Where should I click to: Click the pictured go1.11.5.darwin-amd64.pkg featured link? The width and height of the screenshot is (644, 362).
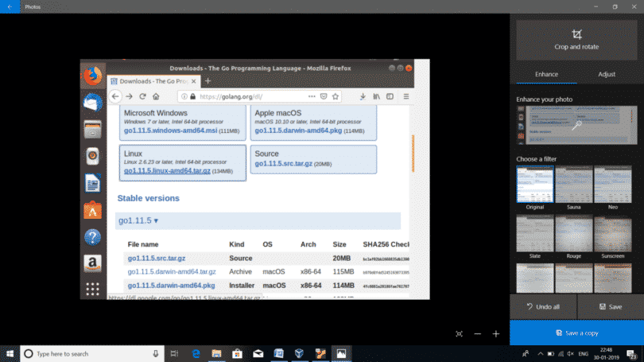click(x=298, y=130)
